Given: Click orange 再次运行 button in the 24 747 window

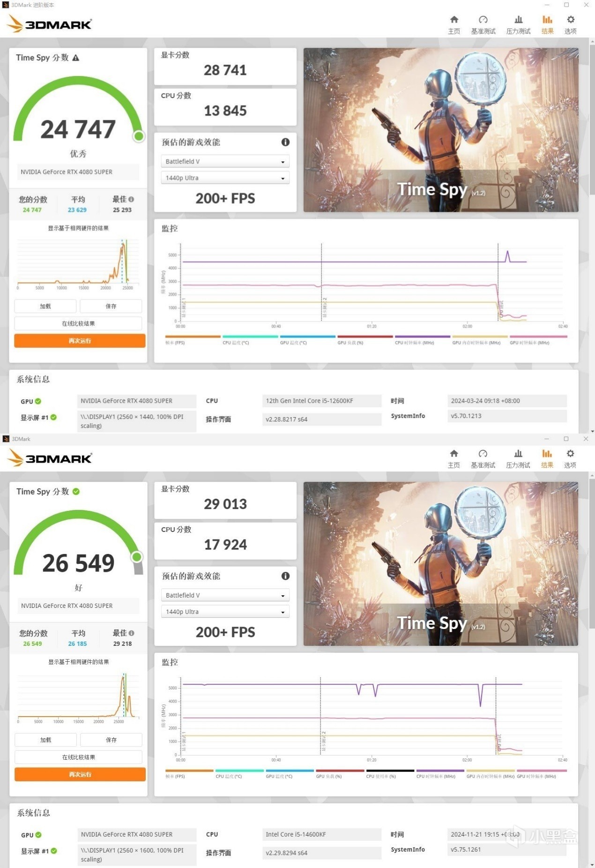Looking at the screenshot, I should pyautogui.click(x=80, y=341).
